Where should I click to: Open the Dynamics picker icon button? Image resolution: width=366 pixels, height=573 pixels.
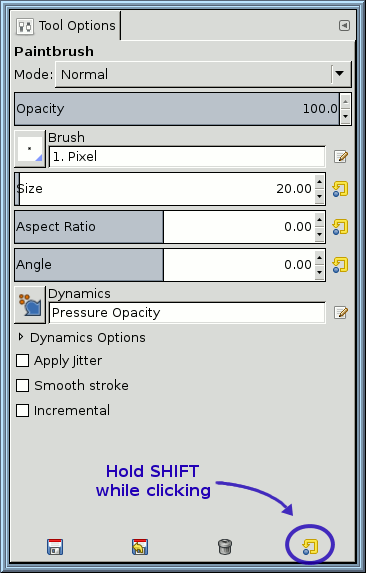pos(30,305)
